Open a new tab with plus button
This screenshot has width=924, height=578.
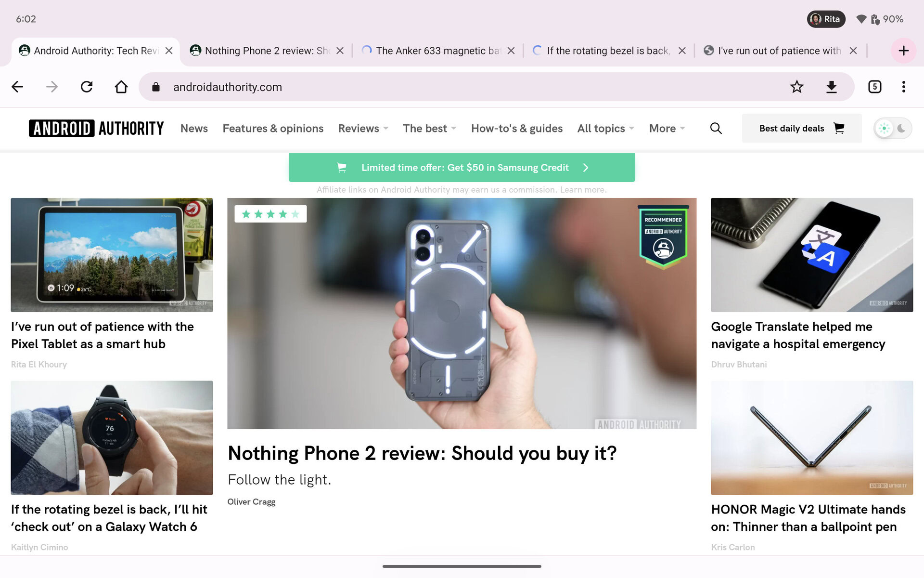(903, 51)
